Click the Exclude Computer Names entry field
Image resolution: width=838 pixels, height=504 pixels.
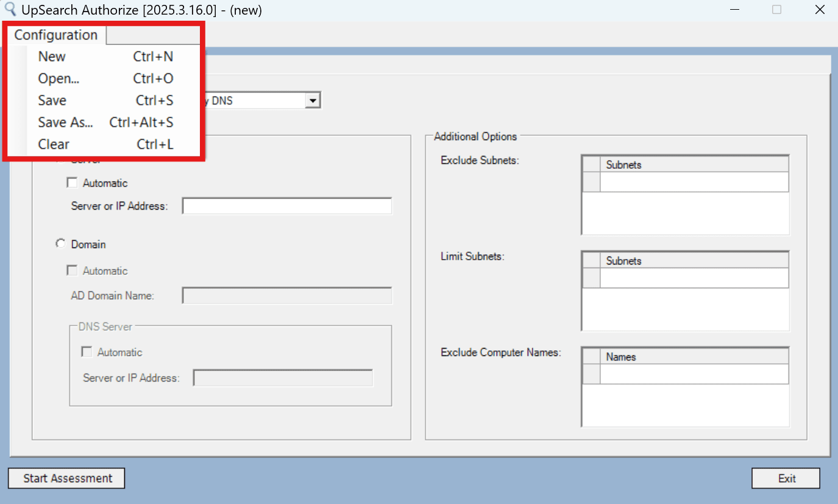tap(694, 373)
